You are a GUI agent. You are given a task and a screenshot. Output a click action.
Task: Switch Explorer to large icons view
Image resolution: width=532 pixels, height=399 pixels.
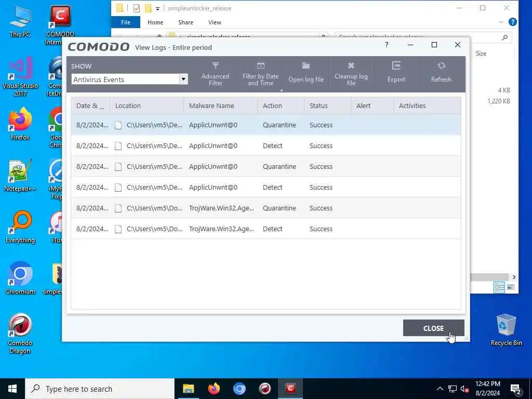(511, 287)
